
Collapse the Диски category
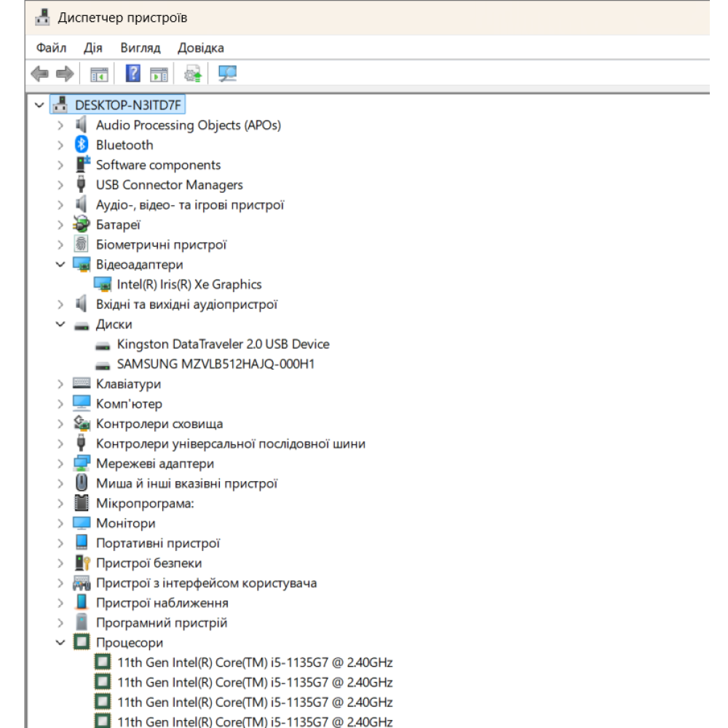60,325
